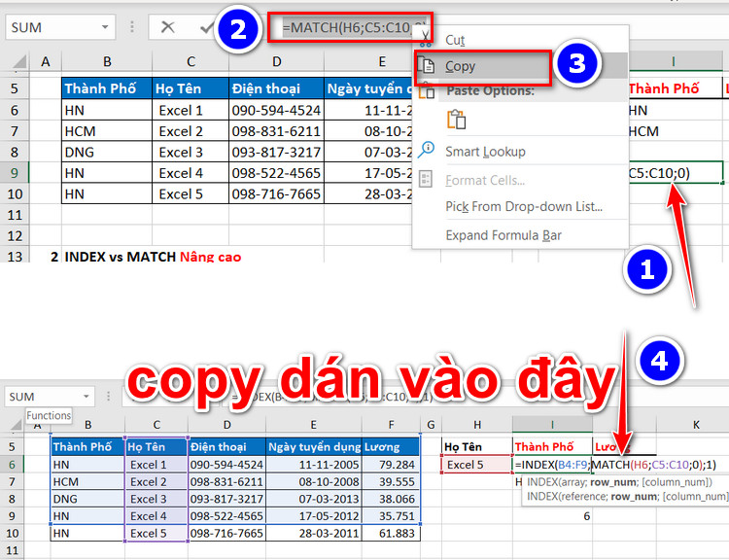Click 'Họ Tên' header in top table

191,88
